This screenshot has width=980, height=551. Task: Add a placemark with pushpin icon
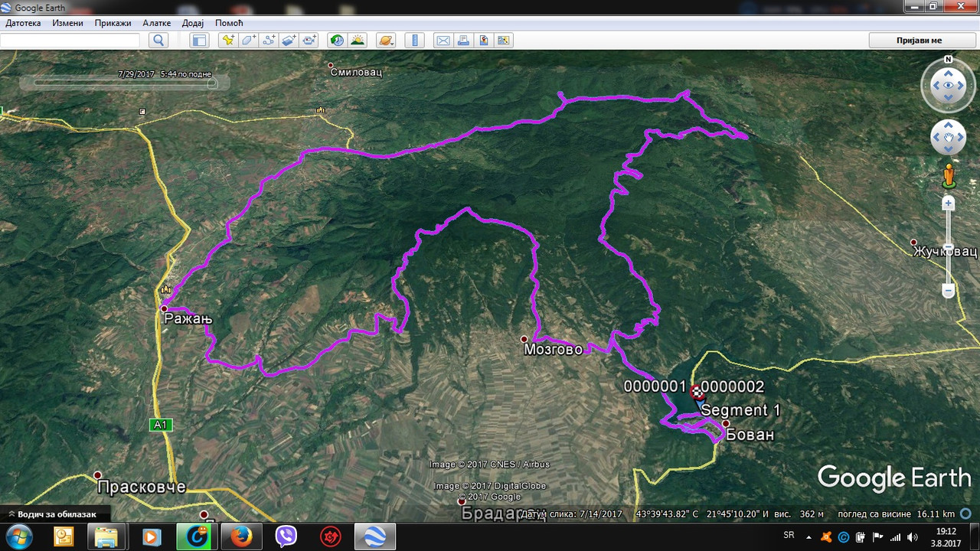coord(227,41)
